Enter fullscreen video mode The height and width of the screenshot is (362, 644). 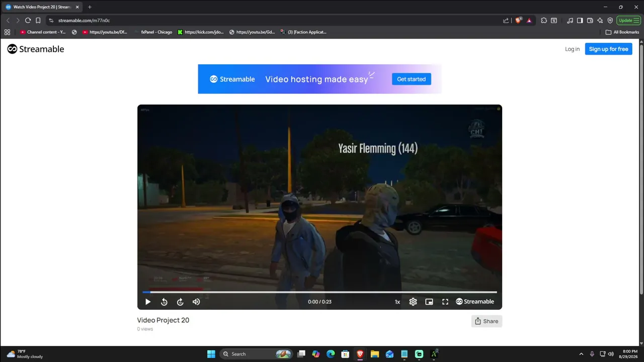445,302
